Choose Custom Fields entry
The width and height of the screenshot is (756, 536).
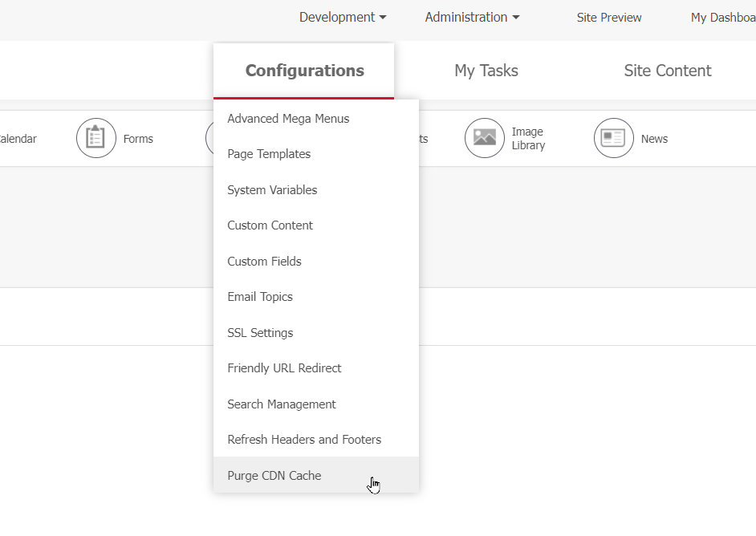click(x=316, y=262)
